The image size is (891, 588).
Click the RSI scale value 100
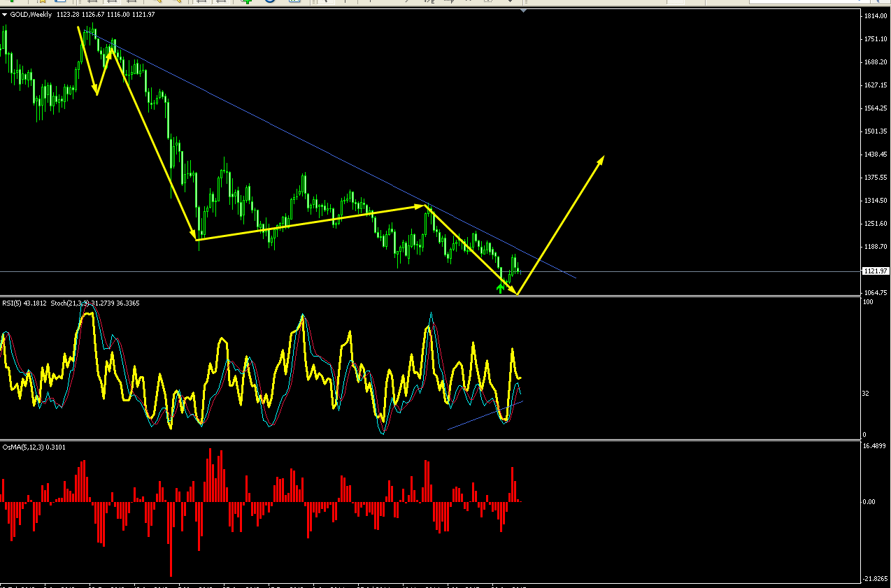[x=868, y=301]
